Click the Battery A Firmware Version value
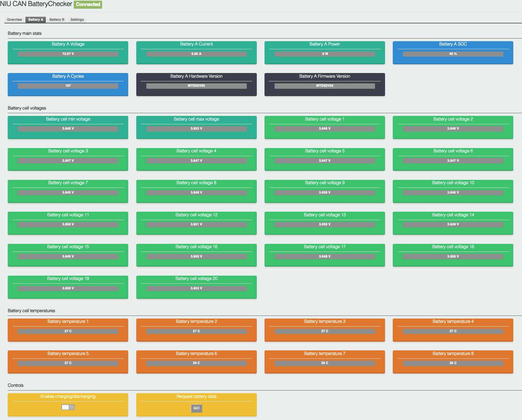This screenshot has width=522, height=420. [x=324, y=86]
